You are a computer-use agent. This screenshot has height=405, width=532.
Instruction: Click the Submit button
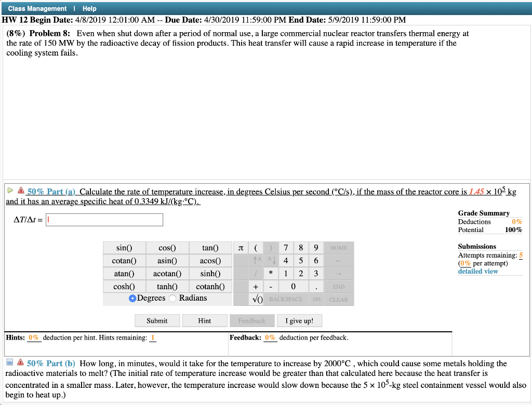[157, 320]
